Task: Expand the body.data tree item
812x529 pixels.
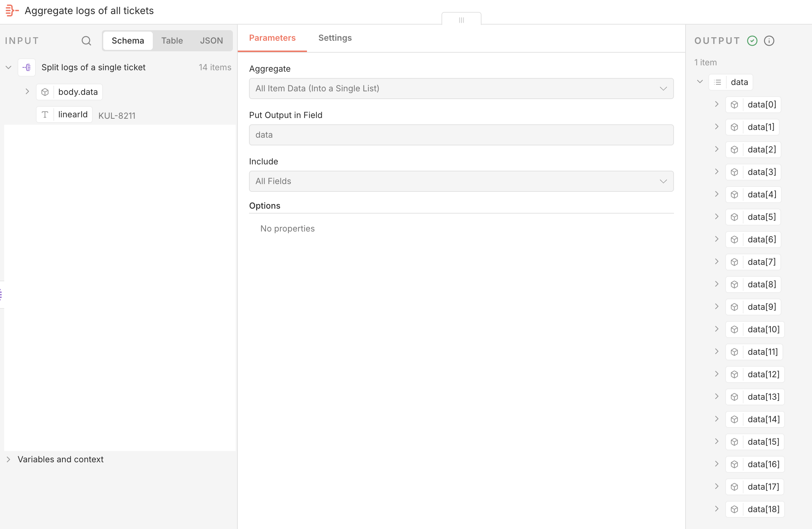Action: coord(27,92)
